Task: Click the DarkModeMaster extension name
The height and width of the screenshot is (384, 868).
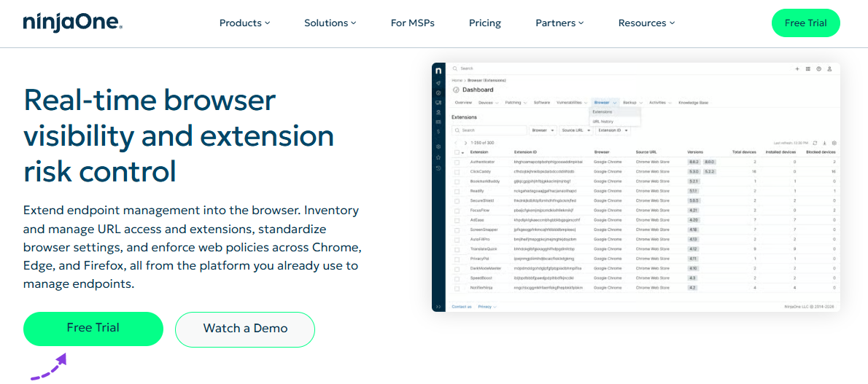Action: coord(486,269)
